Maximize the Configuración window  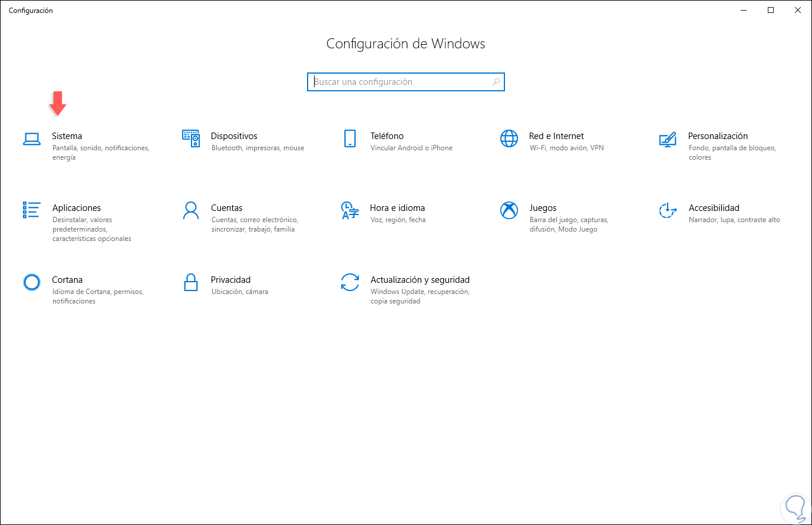tap(771, 10)
